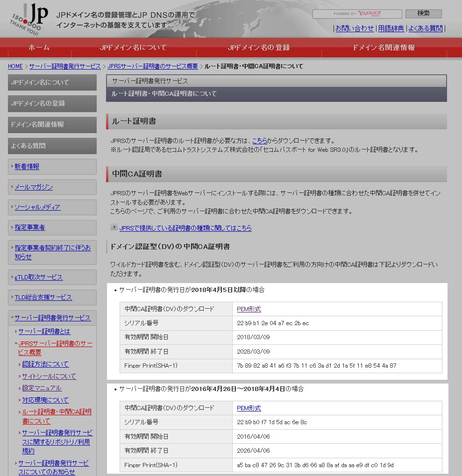Open the ソーシャルメディア sidebar link

tap(37, 207)
